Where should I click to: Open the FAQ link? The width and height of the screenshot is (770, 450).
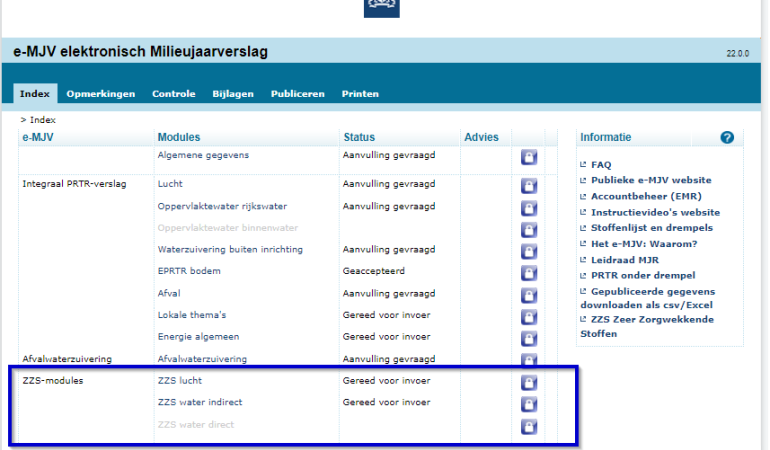click(x=601, y=165)
